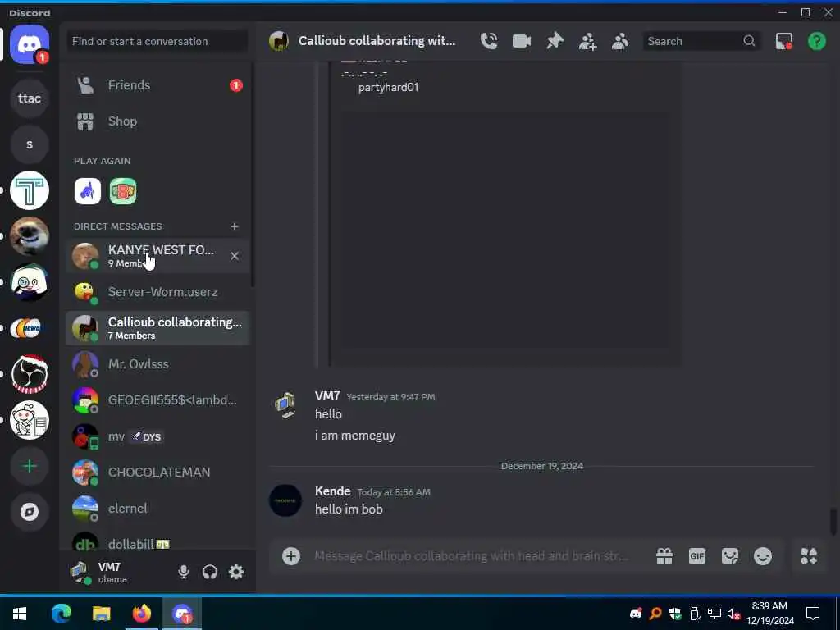Explore discoverable servers compass icon
The image size is (840, 630).
coord(30,512)
